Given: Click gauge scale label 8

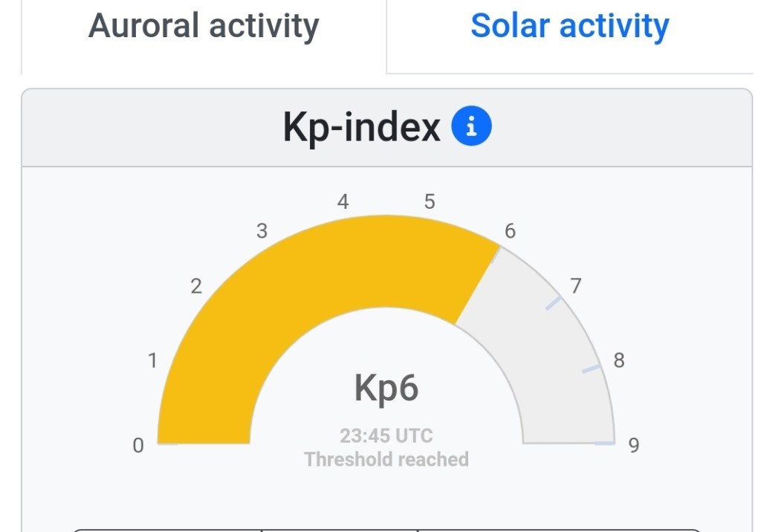Looking at the screenshot, I should click(618, 361).
